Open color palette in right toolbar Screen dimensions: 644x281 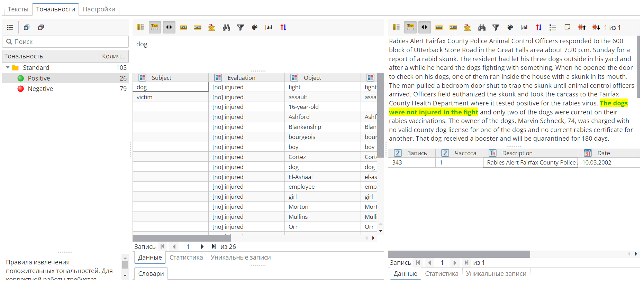[x=510, y=27]
